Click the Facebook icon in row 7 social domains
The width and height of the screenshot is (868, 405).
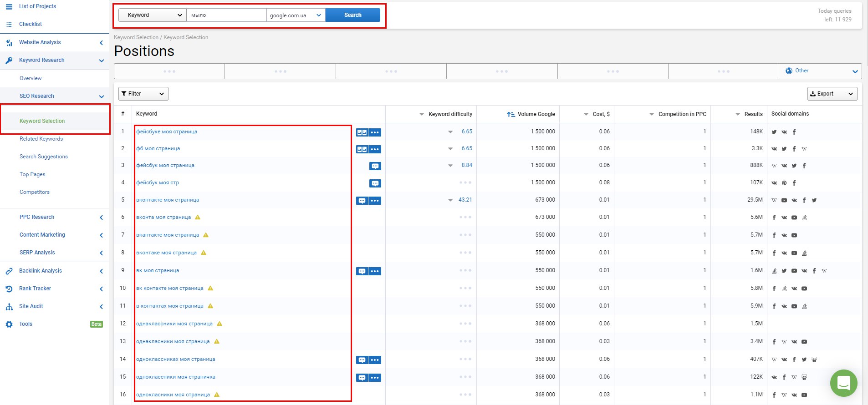click(x=774, y=235)
